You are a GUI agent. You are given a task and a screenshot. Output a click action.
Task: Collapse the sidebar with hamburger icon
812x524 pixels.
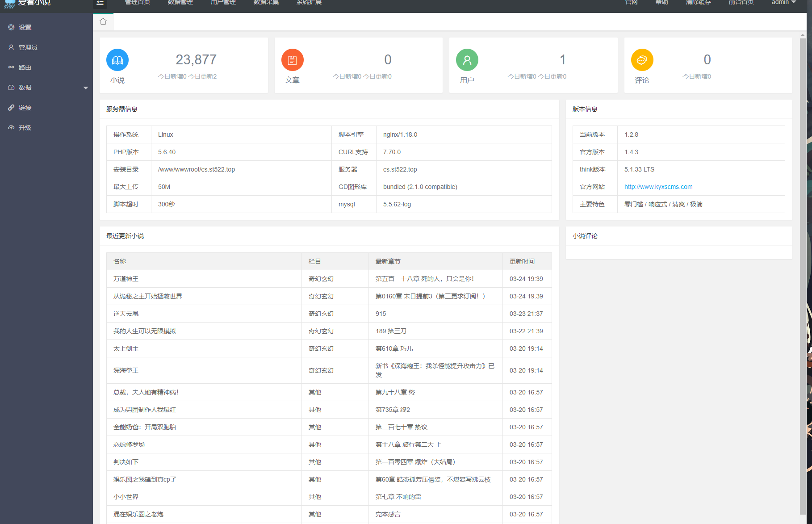tap(100, 3)
